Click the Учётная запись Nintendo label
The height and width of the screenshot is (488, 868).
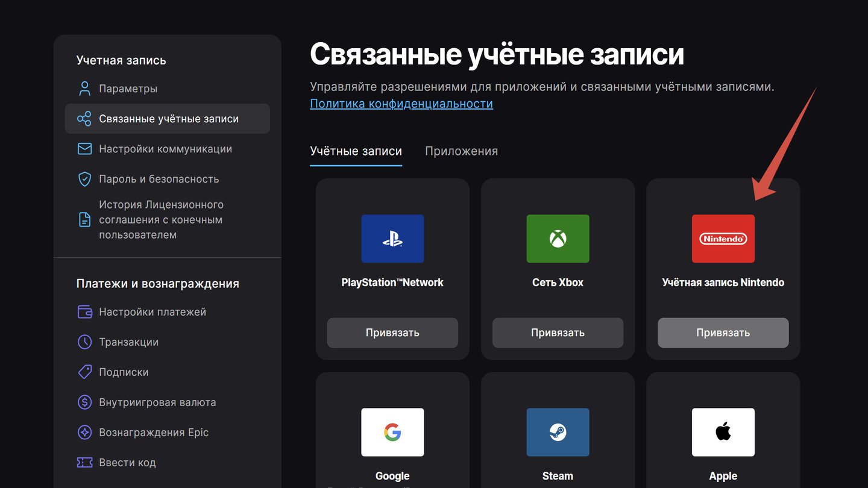pyautogui.click(x=723, y=283)
